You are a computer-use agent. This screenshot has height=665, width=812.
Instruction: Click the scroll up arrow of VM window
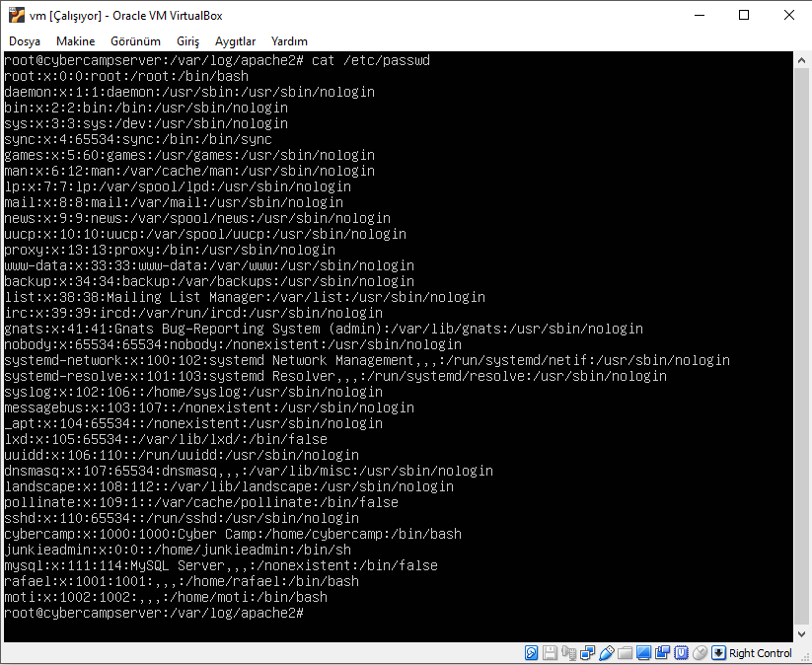[x=802, y=60]
